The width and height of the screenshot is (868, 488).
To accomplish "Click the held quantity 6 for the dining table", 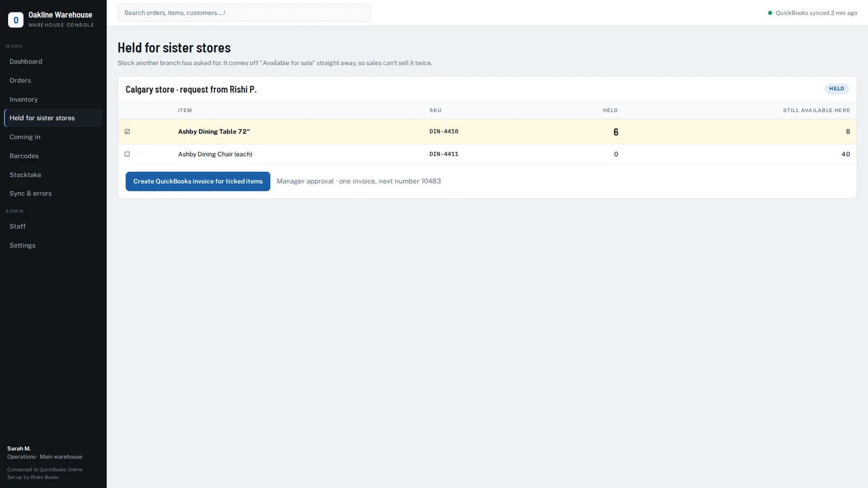I will (x=616, y=132).
